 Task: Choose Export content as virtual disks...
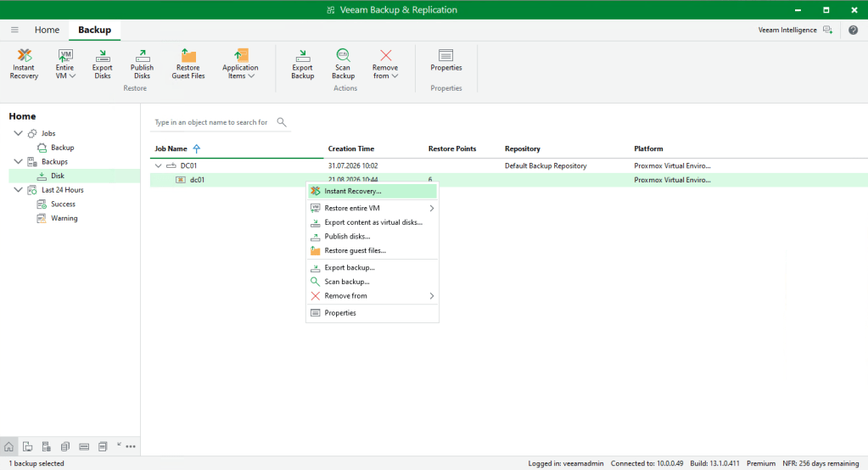[x=372, y=222]
